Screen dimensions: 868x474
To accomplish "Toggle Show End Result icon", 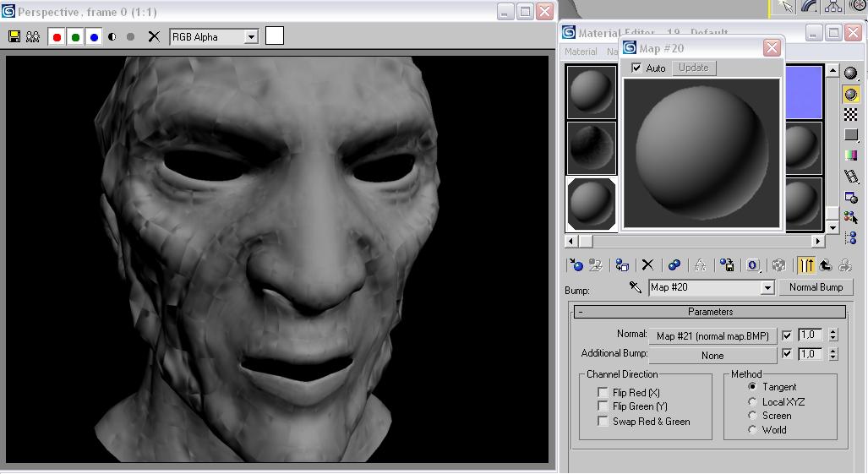I will 806,265.
